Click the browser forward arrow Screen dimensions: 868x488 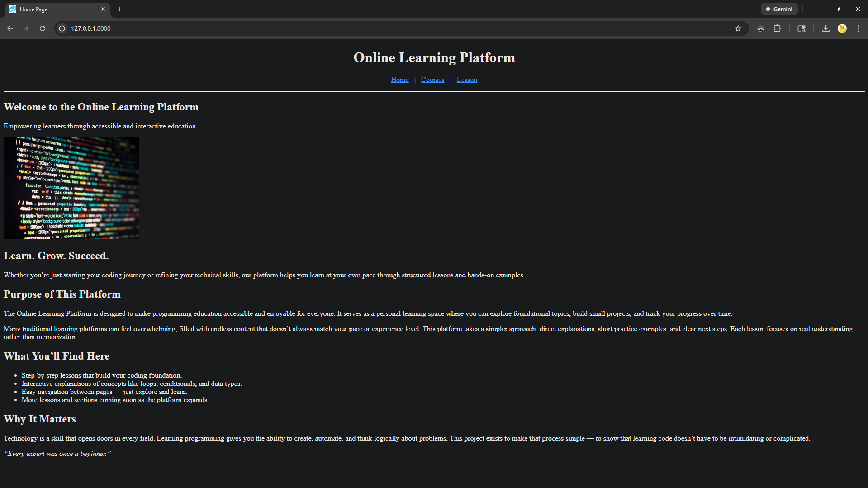tap(26, 28)
